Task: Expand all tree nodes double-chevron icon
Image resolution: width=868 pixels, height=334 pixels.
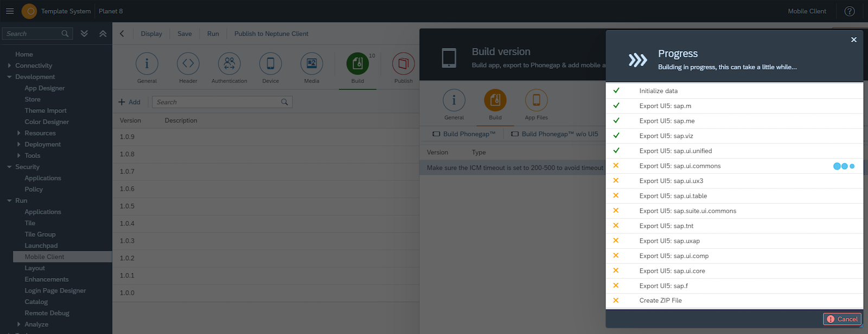Action: (84, 34)
